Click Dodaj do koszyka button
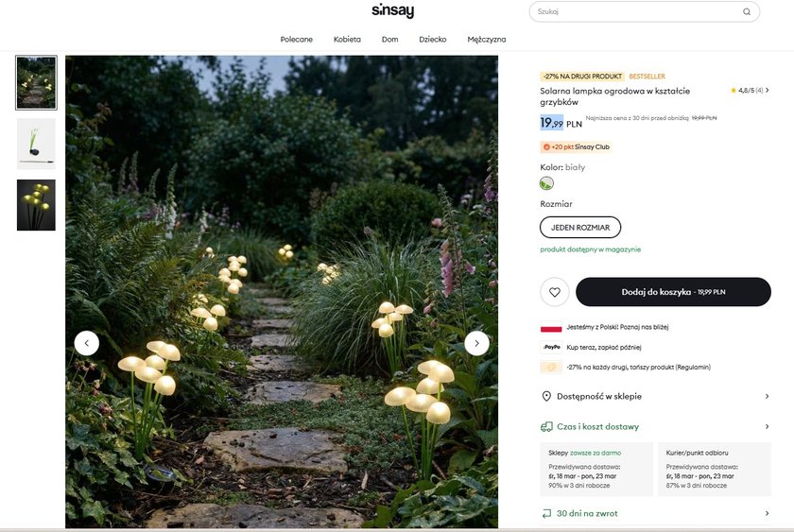The image size is (794, 532). (673, 292)
